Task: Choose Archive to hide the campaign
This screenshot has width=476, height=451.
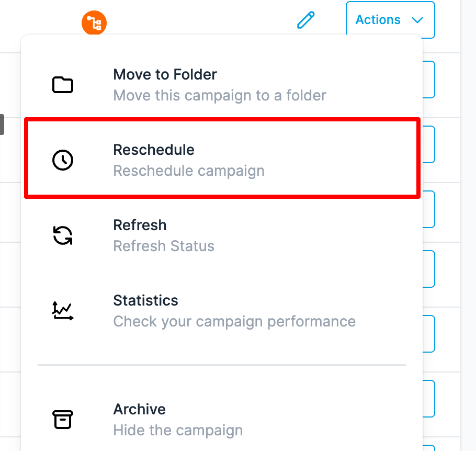Action: tap(222, 420)
